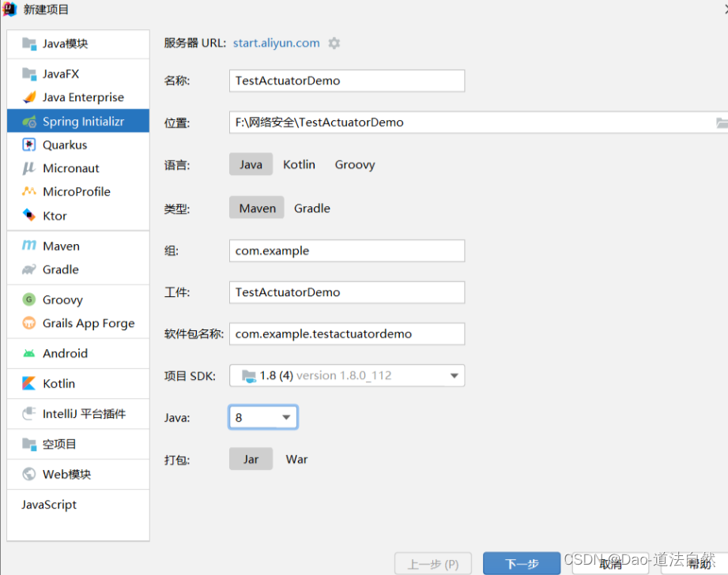Click the Micronaut mu icon
The width and height of the screenshot is (728, 575).
tap(29, 168)
